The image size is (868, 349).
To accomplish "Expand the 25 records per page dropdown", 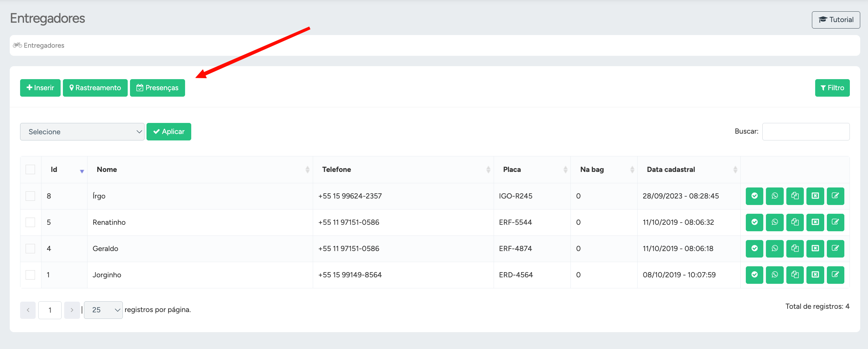I will click(103, 310).
